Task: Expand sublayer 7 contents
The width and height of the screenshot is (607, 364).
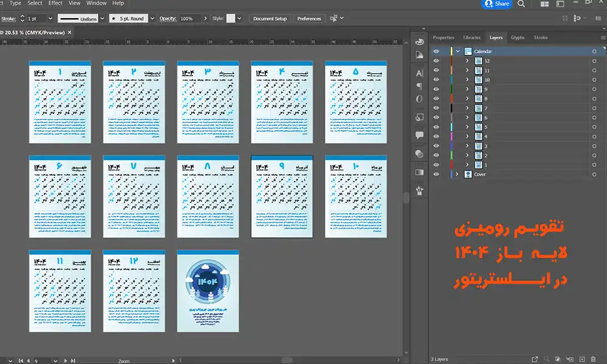Action: (x=467, y=108)
